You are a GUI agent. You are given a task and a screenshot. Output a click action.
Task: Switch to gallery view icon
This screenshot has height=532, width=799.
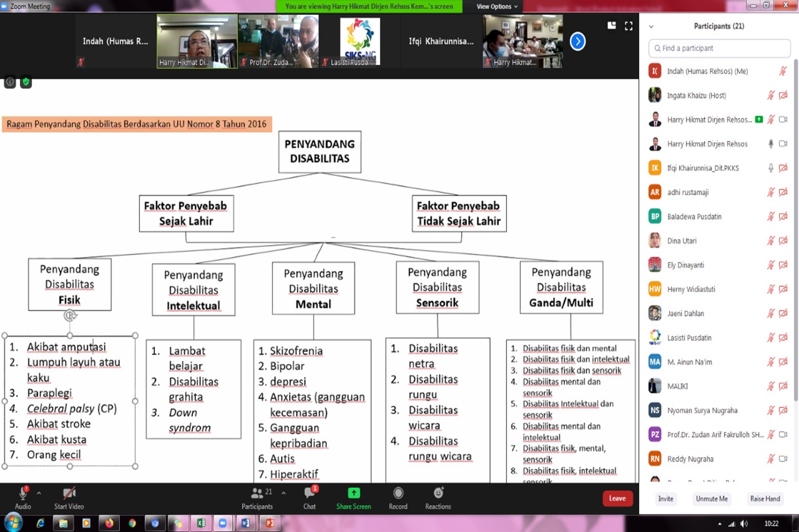tap(612, 26)
